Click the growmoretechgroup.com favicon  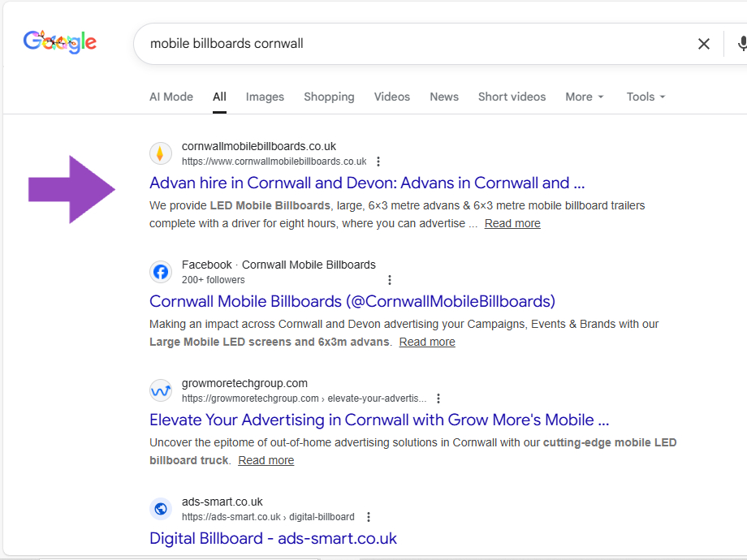(161, 390)
